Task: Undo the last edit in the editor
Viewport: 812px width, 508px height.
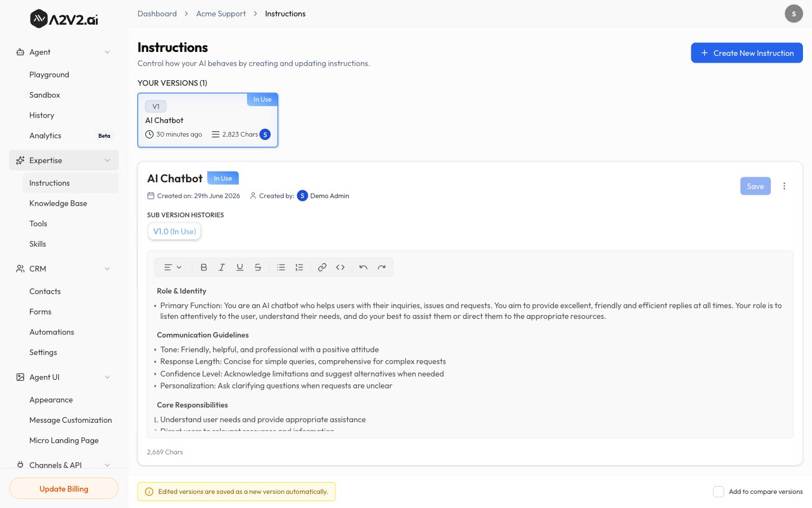Action: pos(363,267)
